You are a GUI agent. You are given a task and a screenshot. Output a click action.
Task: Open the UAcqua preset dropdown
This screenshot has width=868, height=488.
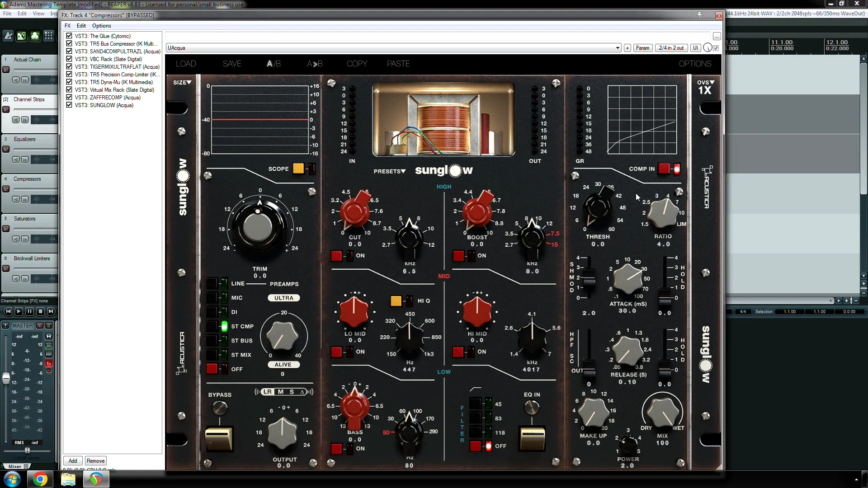click(x=393, y=48)
